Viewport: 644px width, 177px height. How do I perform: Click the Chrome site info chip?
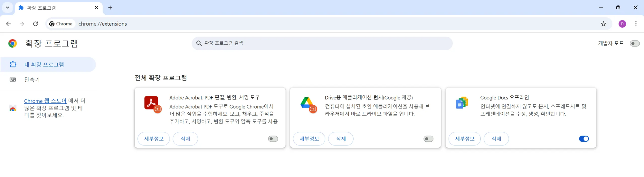tap(61, 24)
